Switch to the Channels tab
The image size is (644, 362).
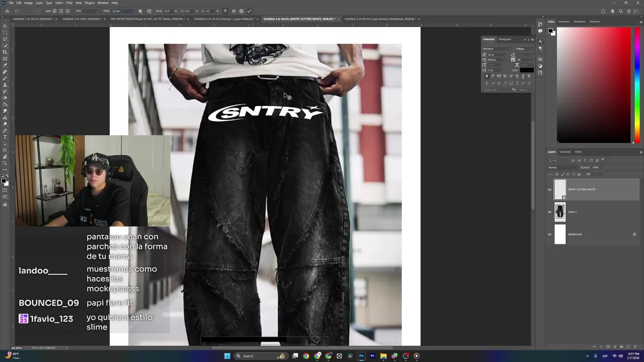pyautogui.click(x=566, y=152)
